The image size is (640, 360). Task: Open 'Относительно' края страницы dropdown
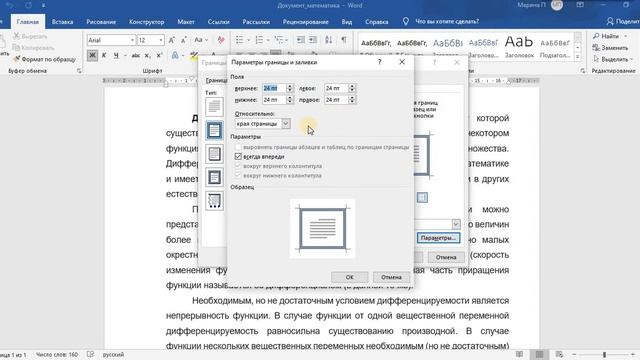pos(286,124)
